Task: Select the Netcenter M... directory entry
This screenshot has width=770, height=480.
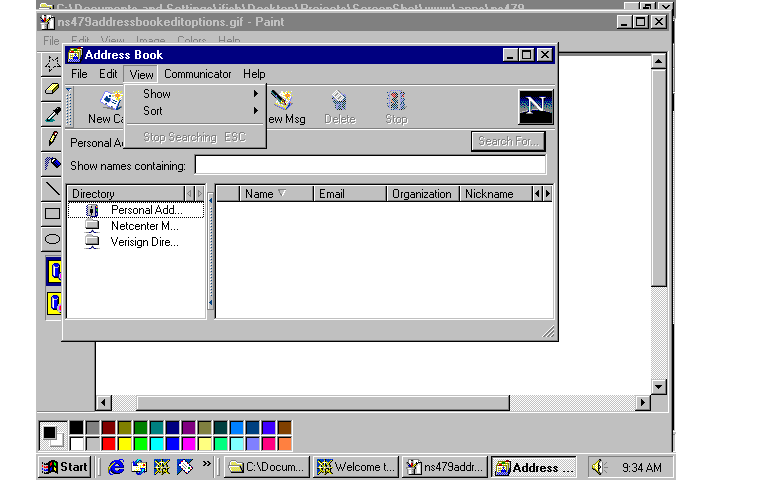Action: [x=144, y=226]
